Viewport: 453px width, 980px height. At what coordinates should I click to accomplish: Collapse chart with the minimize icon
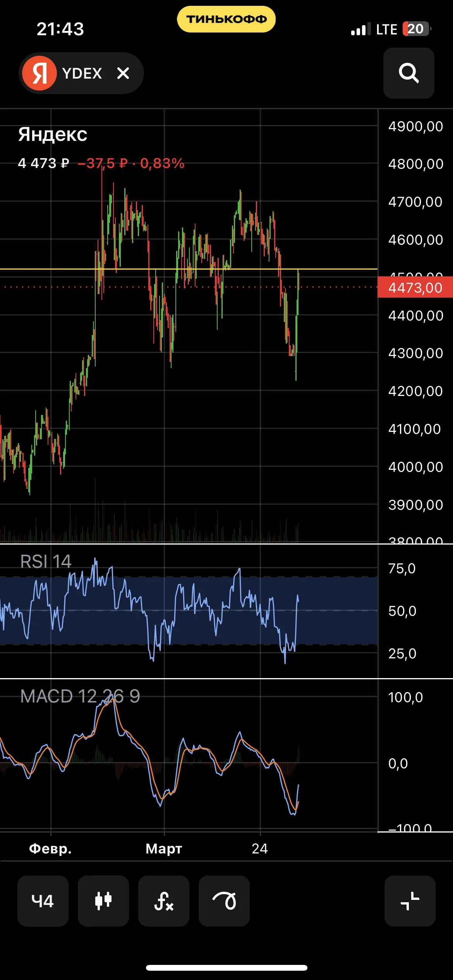coord(410,901)
